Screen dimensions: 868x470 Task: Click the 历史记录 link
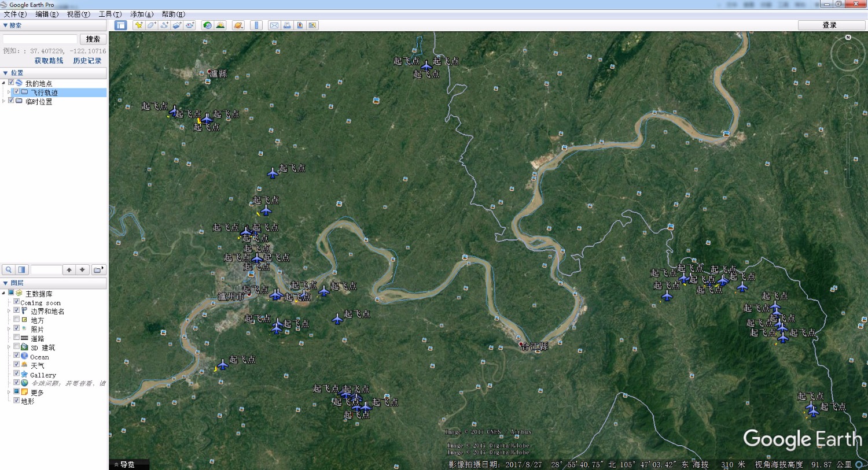pyautogui.click(x=87, y=61)
